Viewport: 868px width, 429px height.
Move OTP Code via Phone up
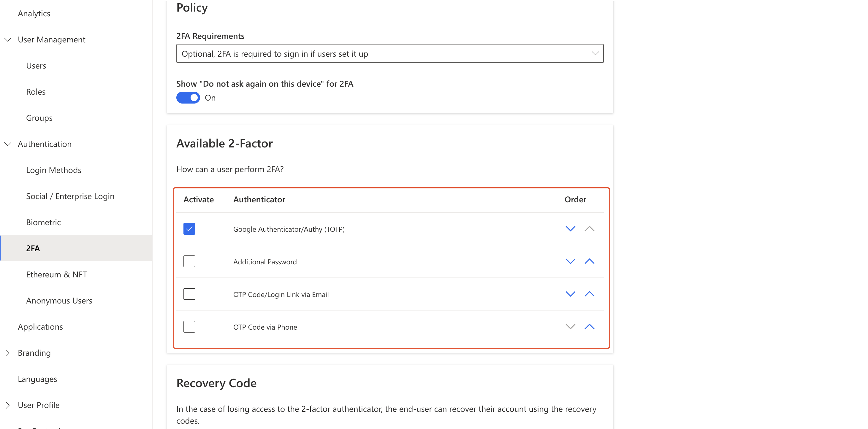[x=589, y=327]
